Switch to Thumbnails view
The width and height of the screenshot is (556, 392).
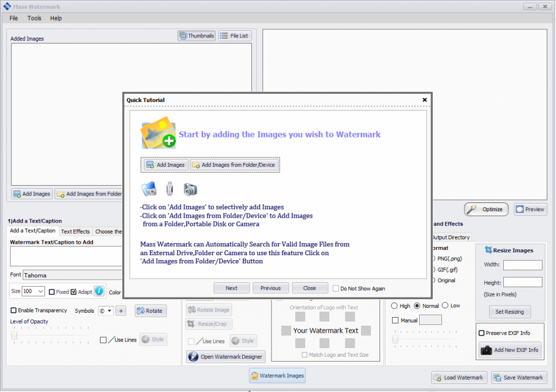tap(196, 35)
